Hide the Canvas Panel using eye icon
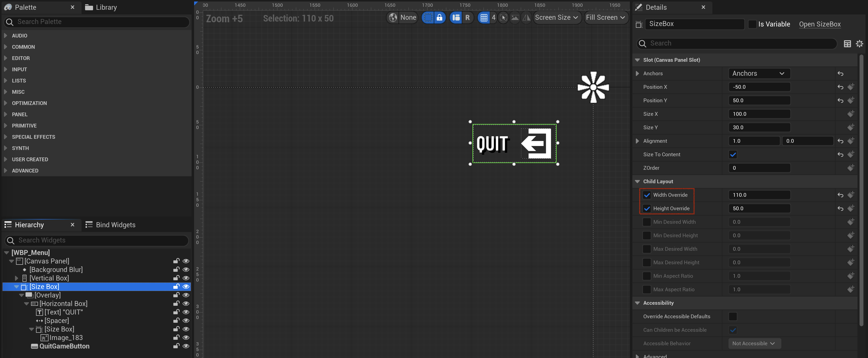868x358 pixels. [x=186, y=261]
